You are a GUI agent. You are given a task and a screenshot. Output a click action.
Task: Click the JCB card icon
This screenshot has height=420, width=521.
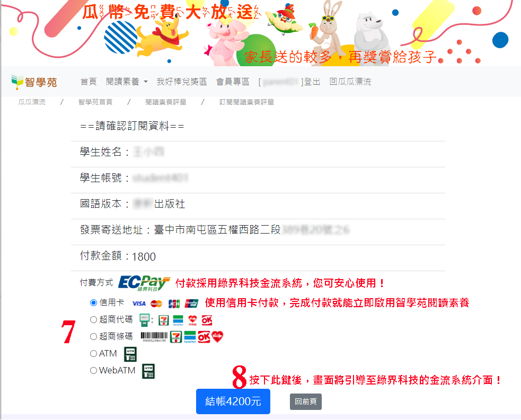pos(174,303)
